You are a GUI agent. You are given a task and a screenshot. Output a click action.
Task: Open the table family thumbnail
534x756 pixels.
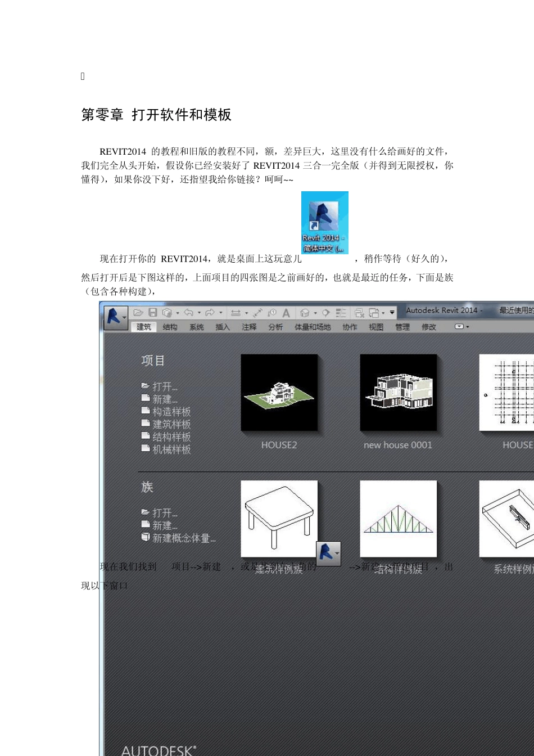[279, 519]
